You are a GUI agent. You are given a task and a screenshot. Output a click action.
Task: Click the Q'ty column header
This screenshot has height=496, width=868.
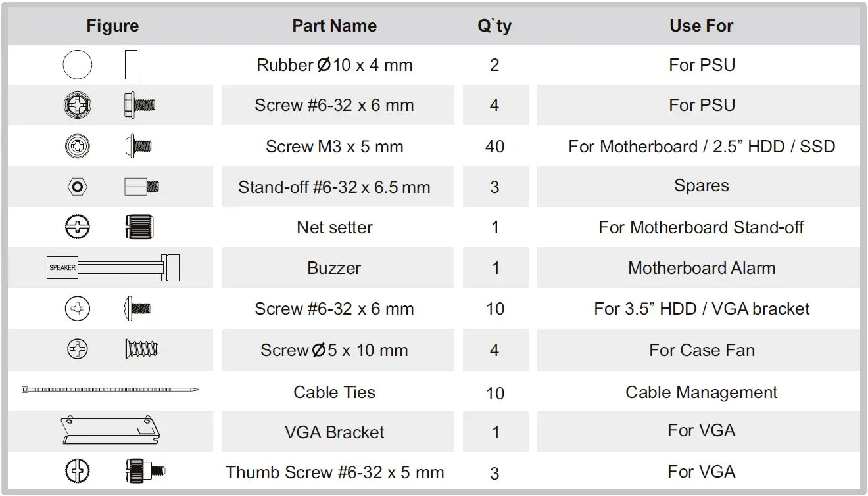pyautogui.click(x=494, y=26)
